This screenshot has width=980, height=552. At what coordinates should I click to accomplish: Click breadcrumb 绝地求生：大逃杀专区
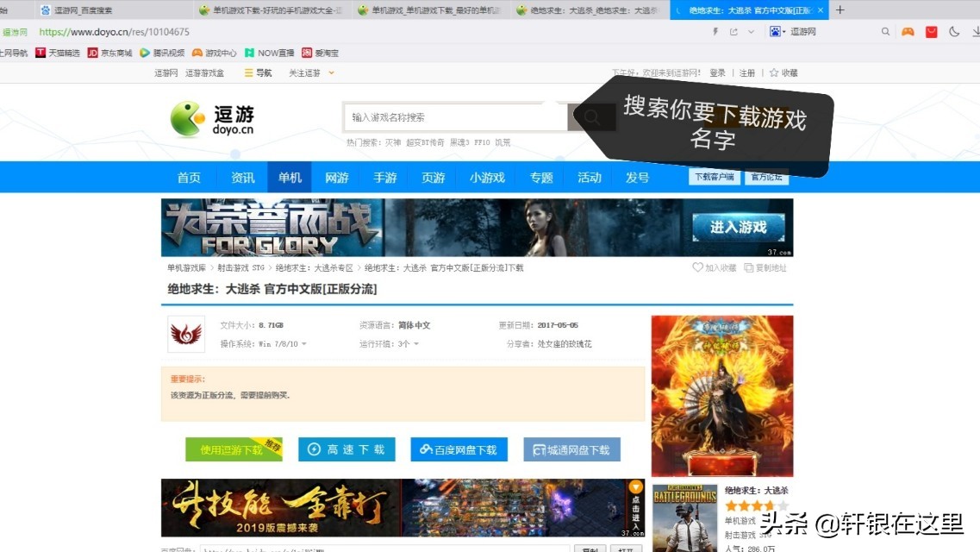[315, 267]
